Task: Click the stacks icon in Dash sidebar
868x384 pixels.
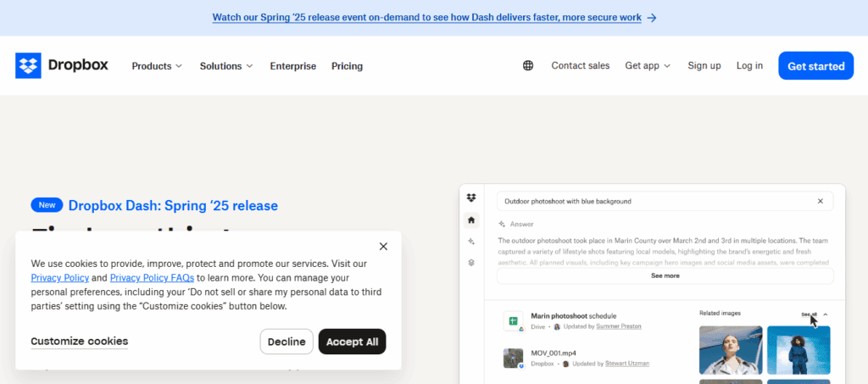Action: click(471, 263)
